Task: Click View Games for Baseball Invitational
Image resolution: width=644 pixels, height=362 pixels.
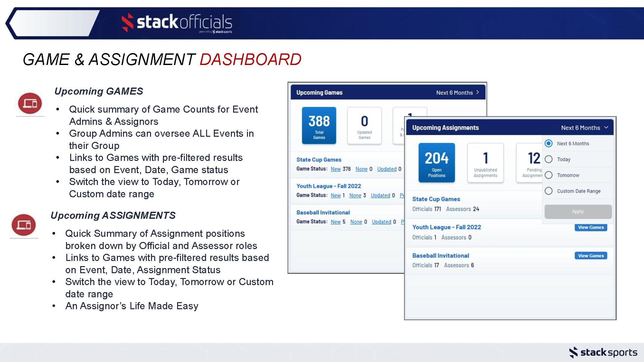Action: pos(591,255)
